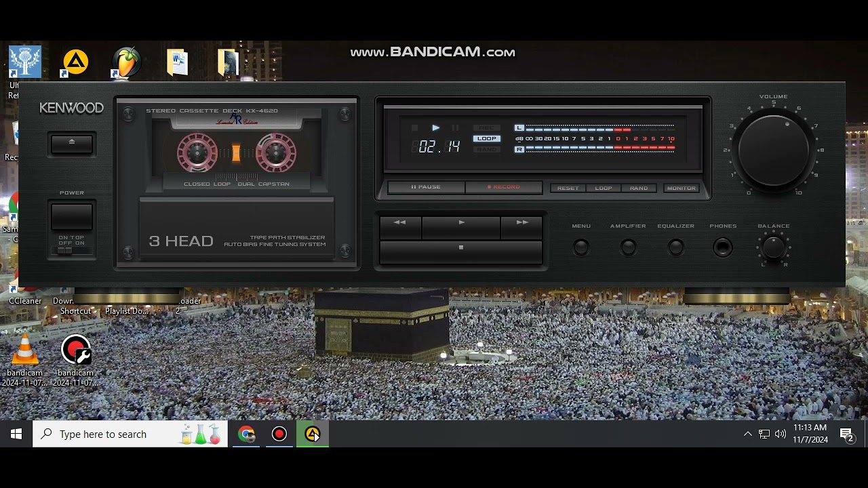This screenshot has width=868, height=488.
Task: Click the KENWOOD logo
Action: pyautogui.click(x=71, y=108)
